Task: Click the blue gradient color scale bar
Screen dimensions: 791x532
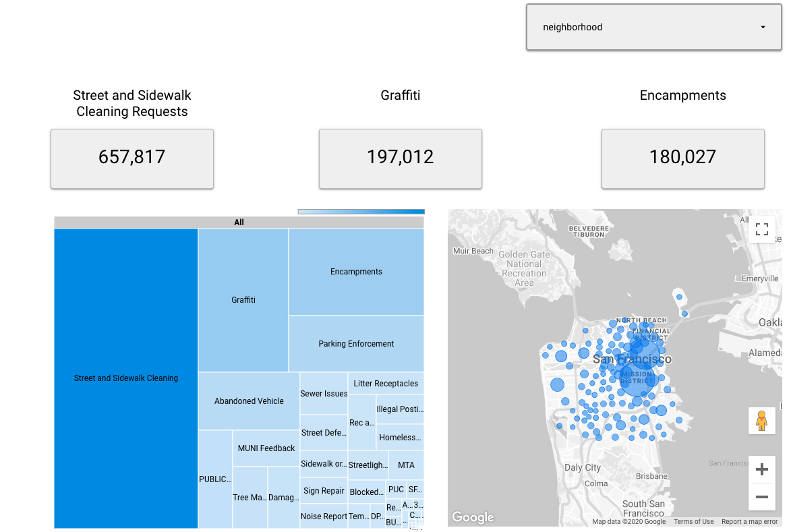Action: pyautogui.click(x=361, y=211)
